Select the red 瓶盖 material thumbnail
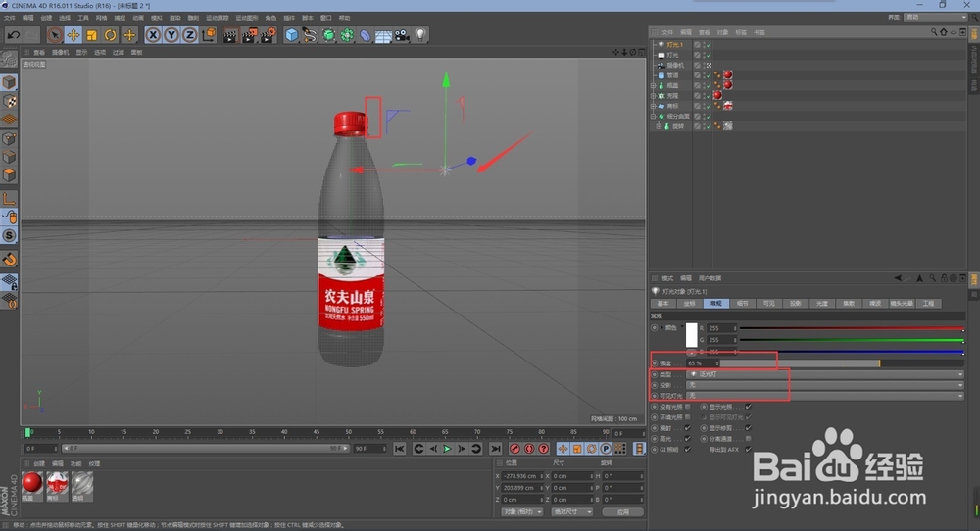980x531 pixels. pos(32,483)
